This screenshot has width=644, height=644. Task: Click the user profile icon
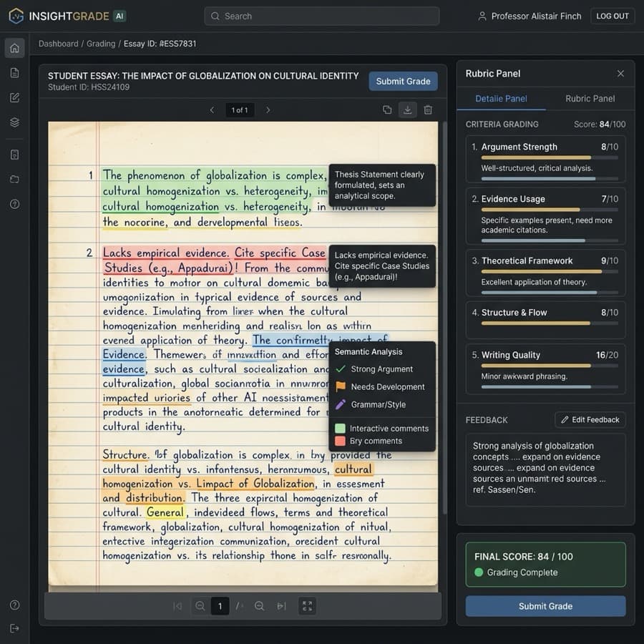[482, 16]
